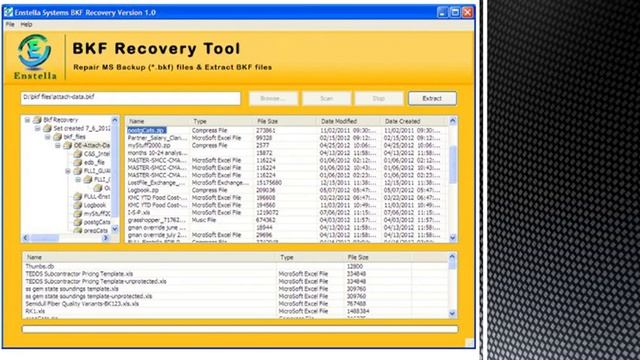Click Name column header in lower list
Screen dimensions: 640x360
[150, 258]
